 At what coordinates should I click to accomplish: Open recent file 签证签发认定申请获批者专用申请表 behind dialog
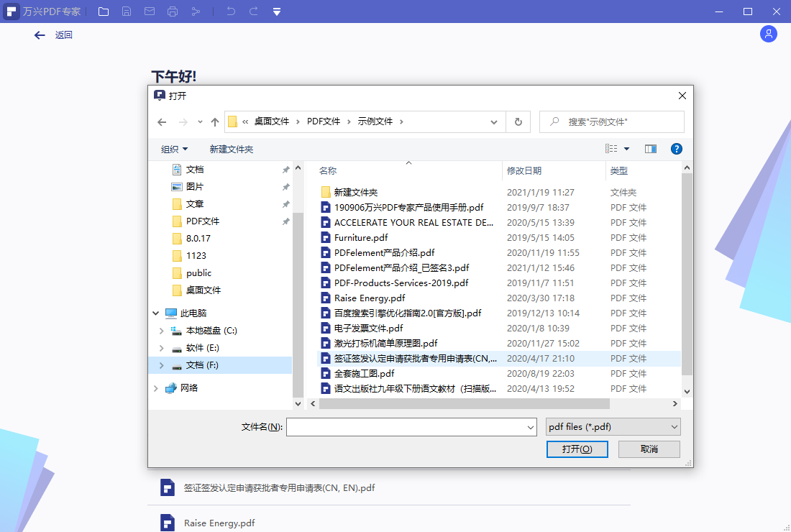pos(279,488)
